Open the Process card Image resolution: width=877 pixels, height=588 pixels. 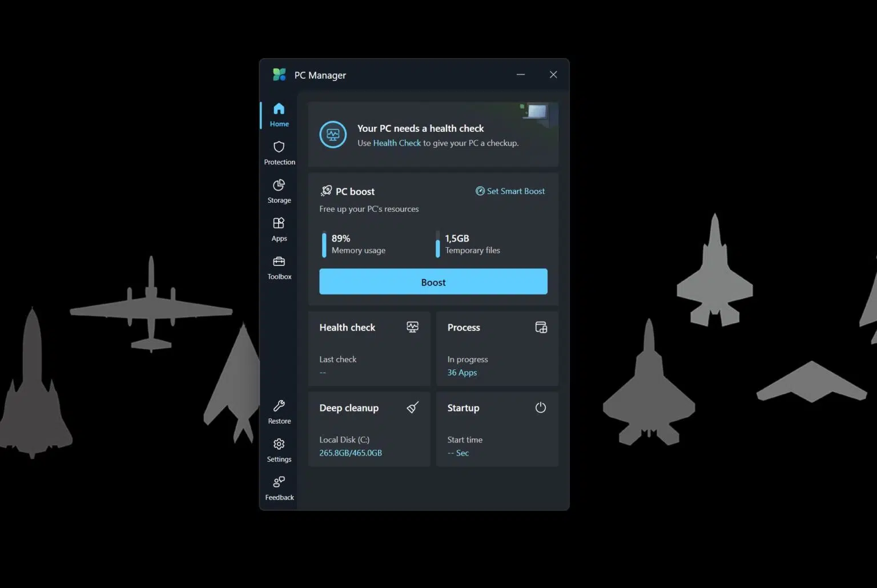click(497, 348)
